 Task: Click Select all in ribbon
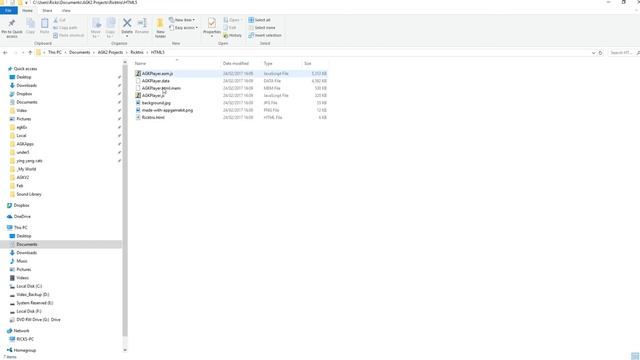click(260, 20)
